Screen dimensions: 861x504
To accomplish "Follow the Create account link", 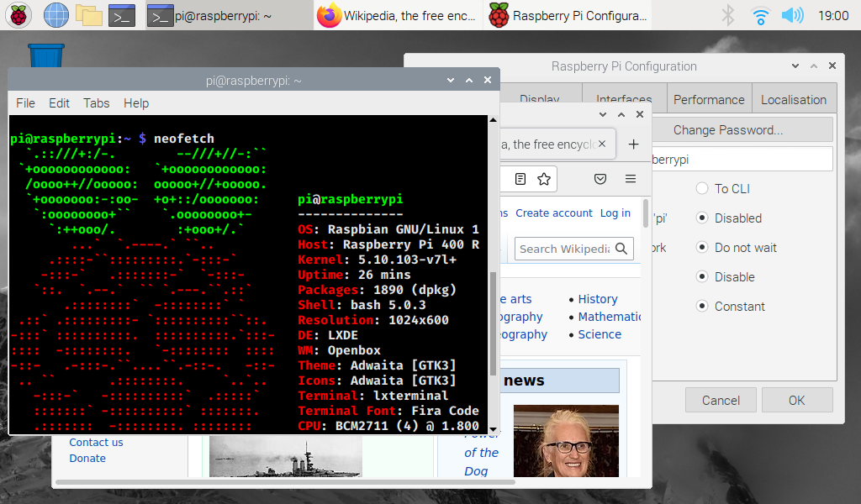I will point(554,213).
